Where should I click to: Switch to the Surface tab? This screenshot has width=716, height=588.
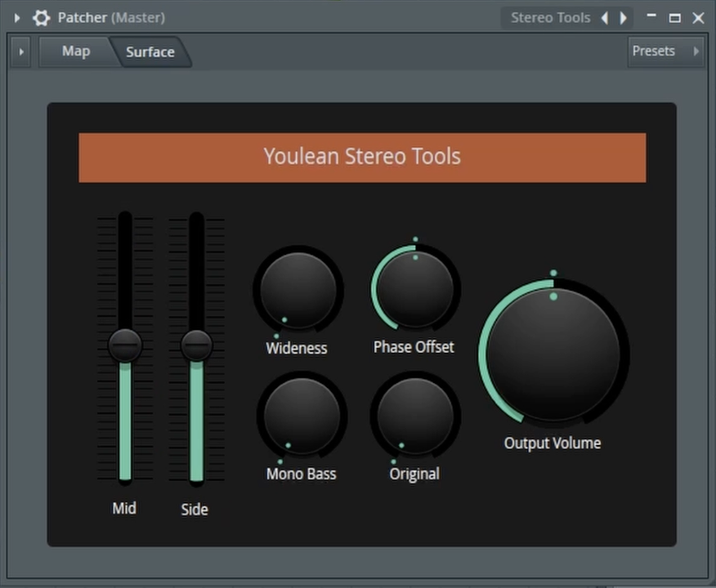(150, 52)
